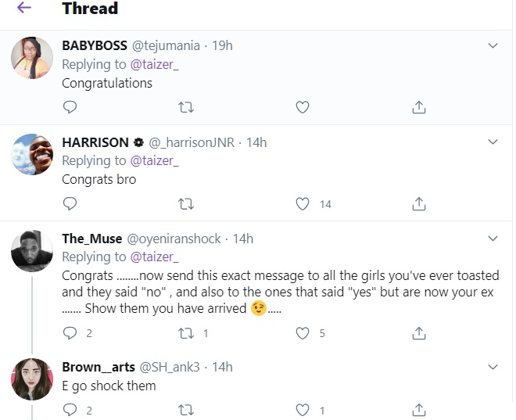Image resolution: width=516 pixels, height=420 pixels.
Task: Click the HARRISON display name
Action: coord(95,142)
